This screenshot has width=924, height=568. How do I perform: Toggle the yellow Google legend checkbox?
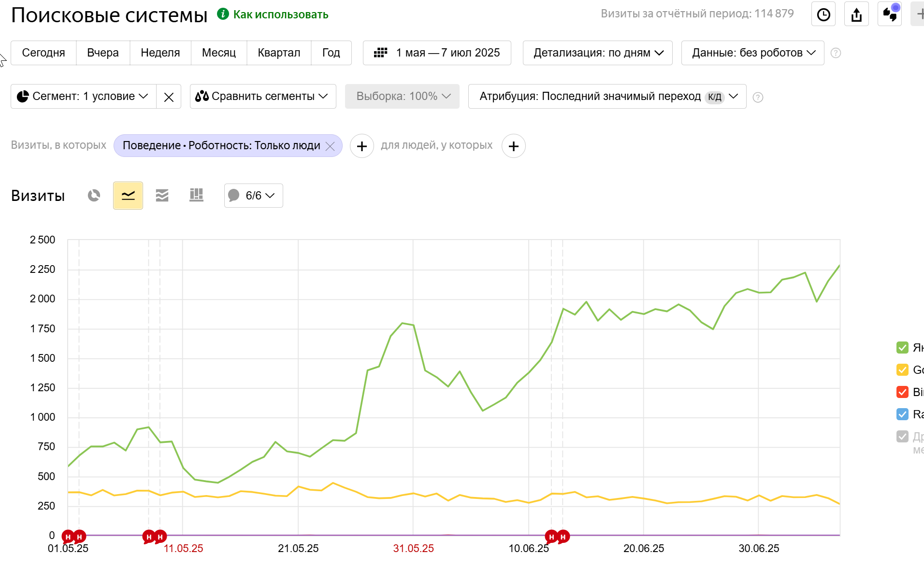tap(902, 370)
